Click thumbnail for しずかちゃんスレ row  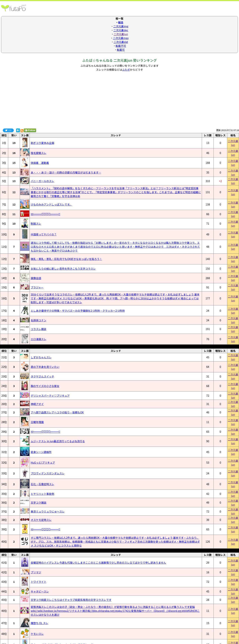[x=25, y=357]
